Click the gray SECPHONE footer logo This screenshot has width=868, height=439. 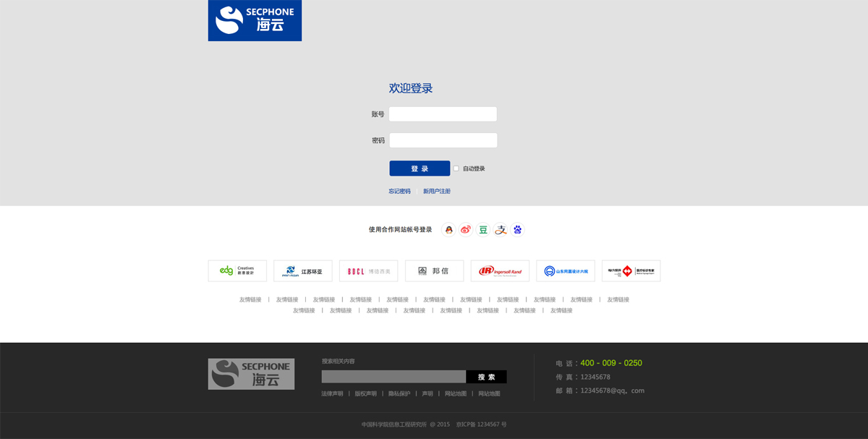(251, 374)
